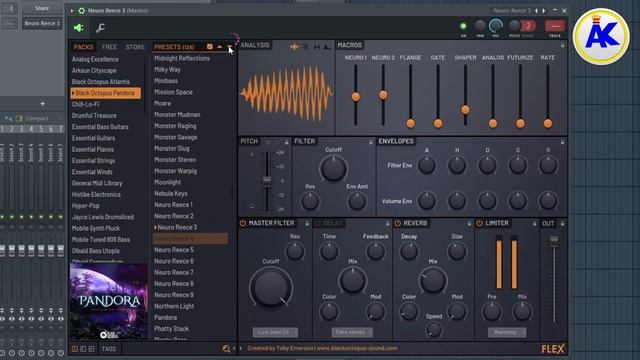The width and height of the screenshot is (640, 360).
Task: Open the Fake stereo delay mode dropdown
Action: click(352, 332)
